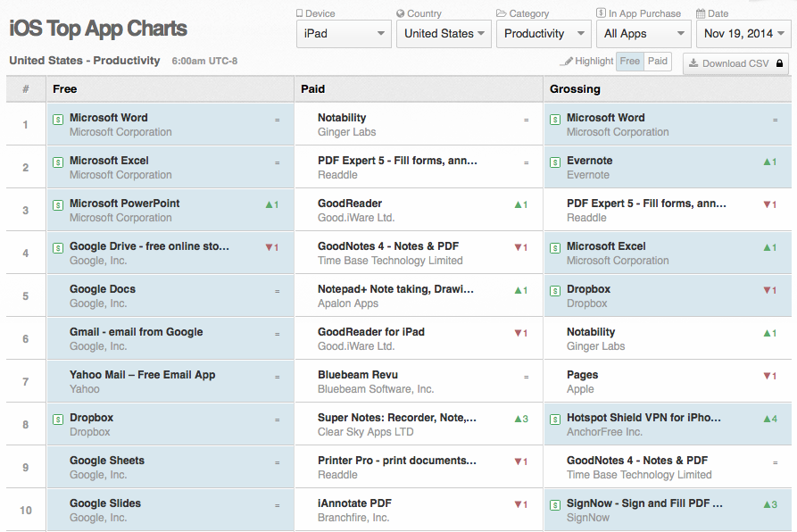The width and height of the screenshot is (797, 532).
Task: Click up-arrow rank change for Microsoft PowerPoint
Action: point(272,204)
